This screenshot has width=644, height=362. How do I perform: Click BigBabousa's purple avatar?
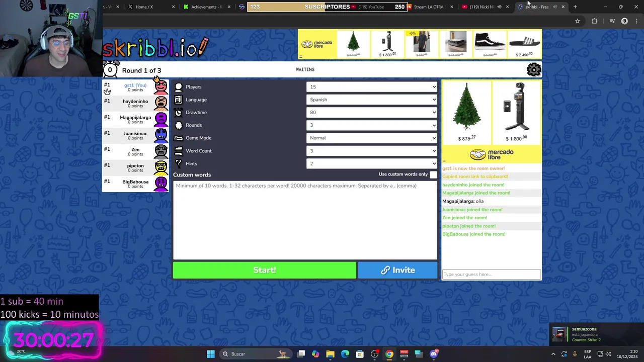pos(161,184)
